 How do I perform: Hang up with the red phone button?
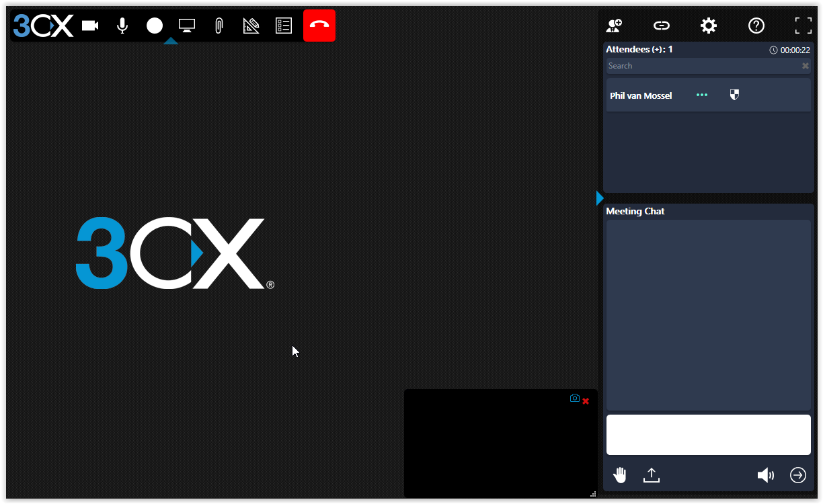(x=319, y=26)
